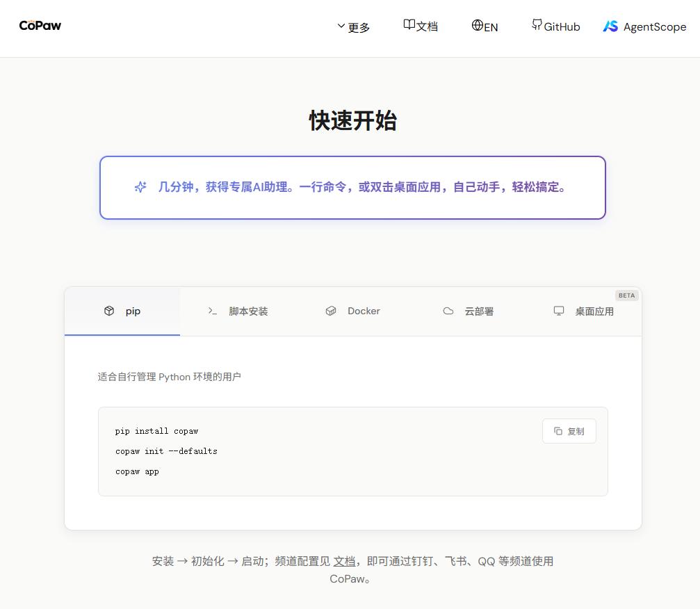The width and height of the screenshot is (700, 609).
Task: Click the 复制 copy button
Action: pos(569,431)
